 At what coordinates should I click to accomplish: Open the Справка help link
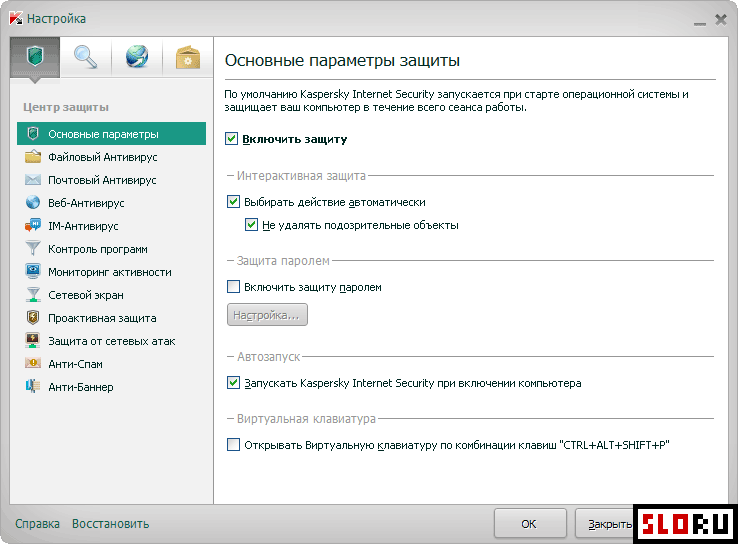coord(37,523)
